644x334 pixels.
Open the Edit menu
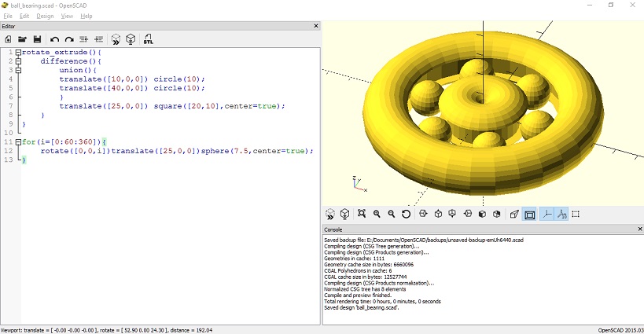24,16
